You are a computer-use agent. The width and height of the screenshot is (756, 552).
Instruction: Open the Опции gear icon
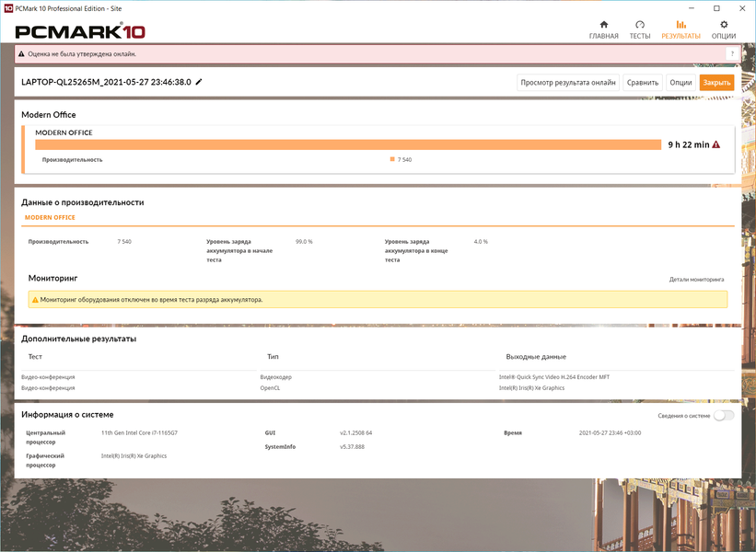pyautogui.click(x=724, y=25)
